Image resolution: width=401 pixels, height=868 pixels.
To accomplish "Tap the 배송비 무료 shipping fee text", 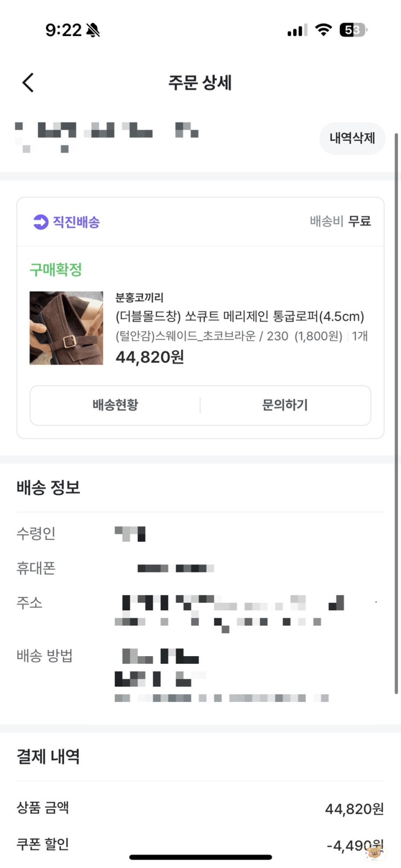I will [x=340, y=221].
